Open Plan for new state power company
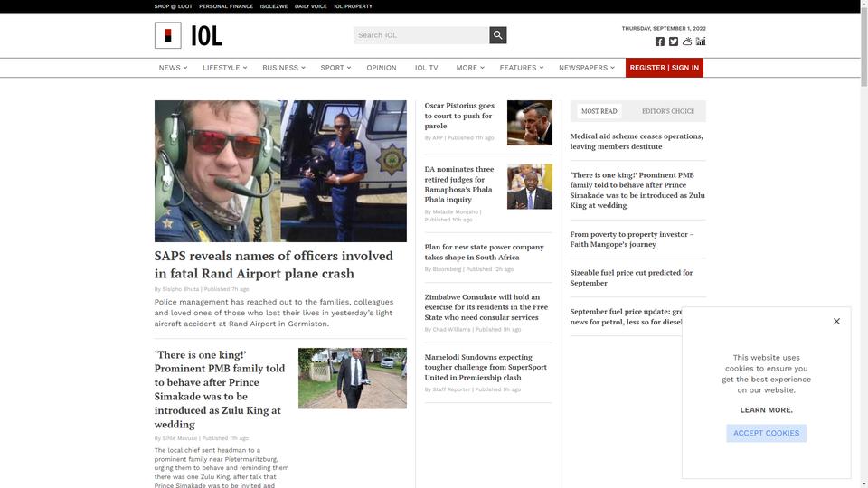 click(x=484, y=252)
